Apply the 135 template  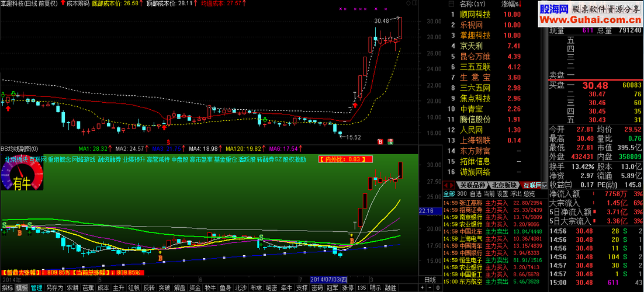point(361,287)
